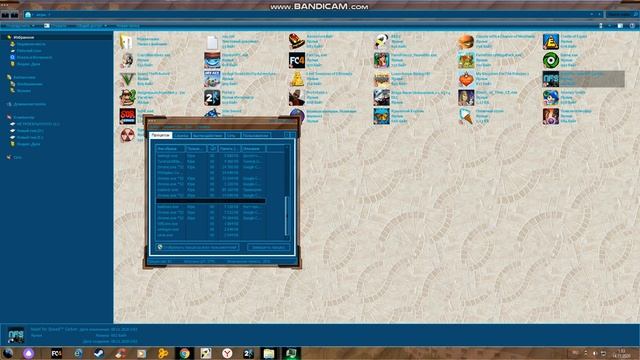This screenshot has width=640, height=360.
Task: Open Компьютер in the navigation pane
Action: [24, 117]
